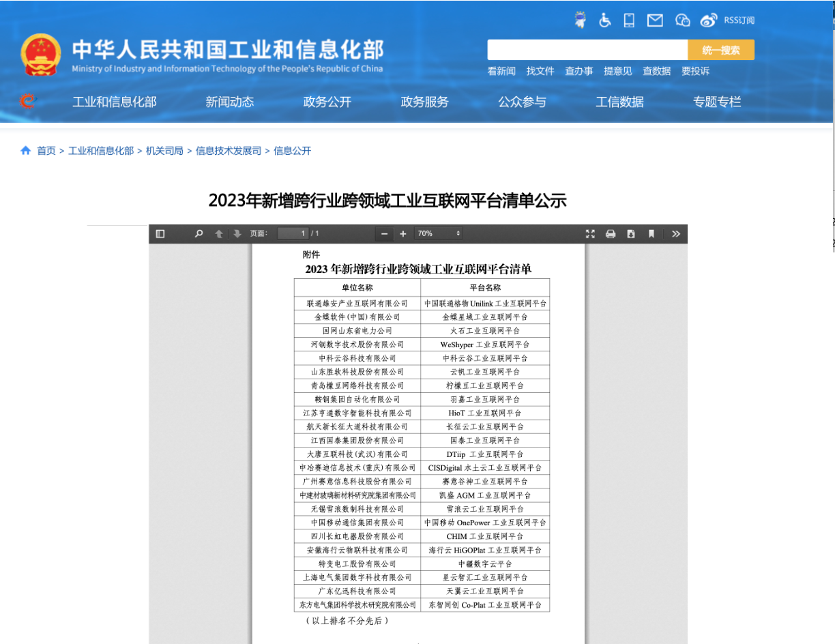
Task: Open the mobile version icon
Action: [628, 20]
